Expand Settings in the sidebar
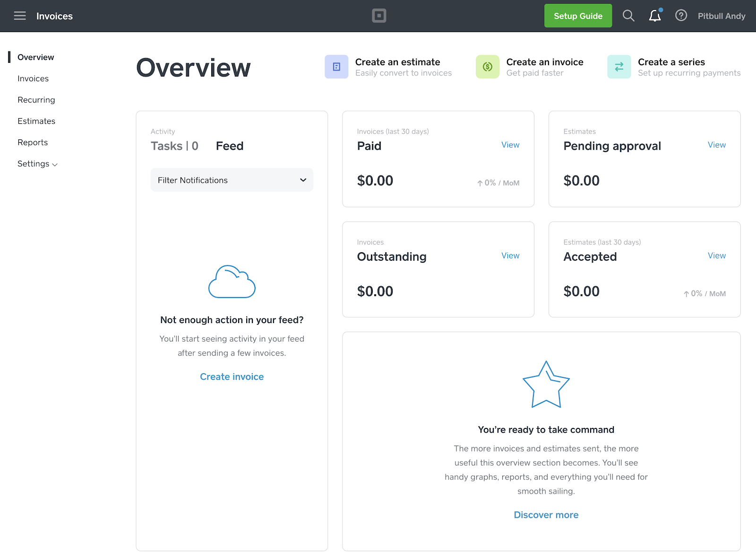The image size is (756, 555). pyautogui.click(x=37, y=164)
